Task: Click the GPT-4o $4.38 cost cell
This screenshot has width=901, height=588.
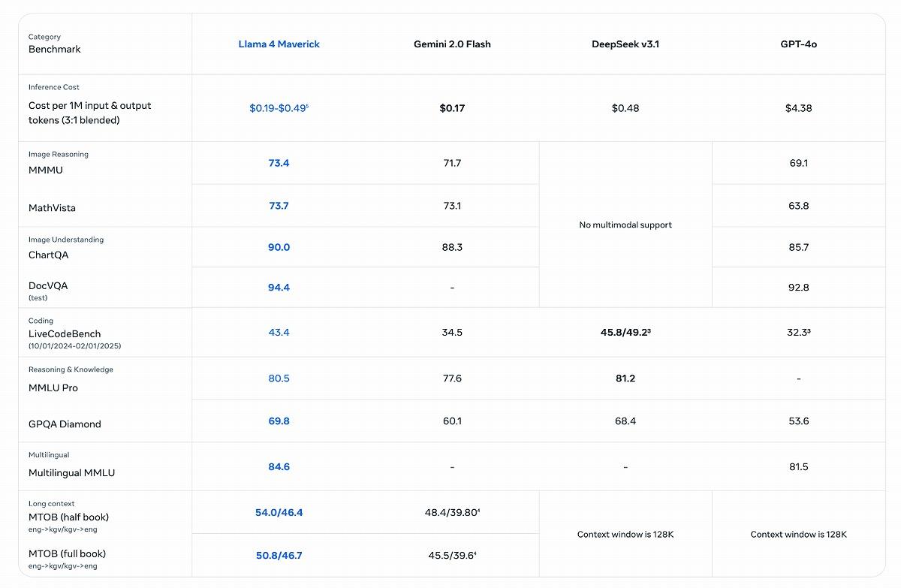Action: pyautogui.click(x=798, y=108)
